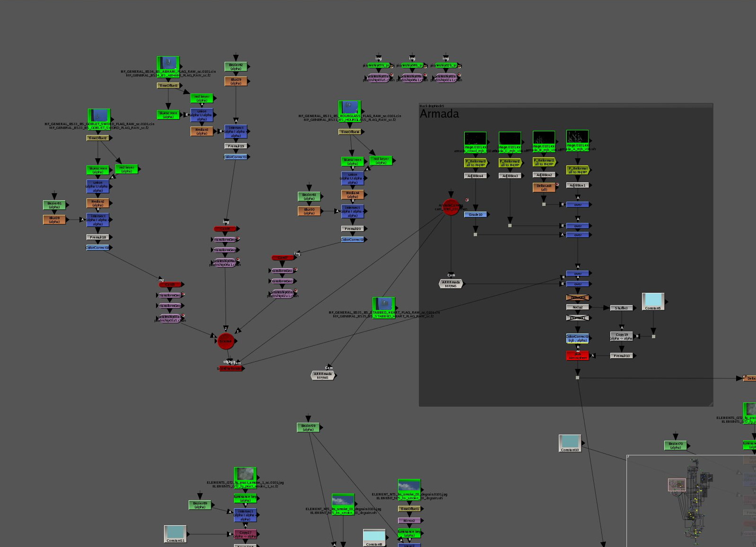This screenshot has height=547, width=756.
Task: Select the Bezier69 node
Action: pyautogui.click(x=200, y=505)
